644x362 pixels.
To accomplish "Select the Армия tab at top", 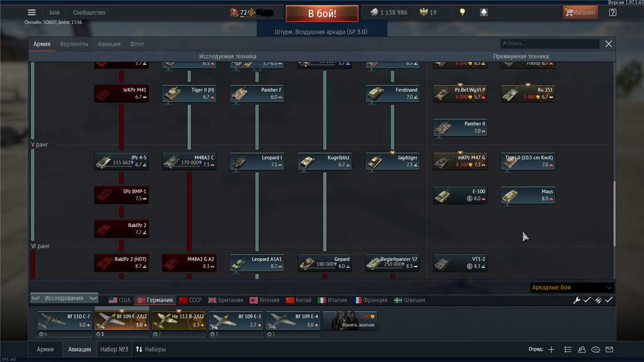I will [x=42, y=44].
